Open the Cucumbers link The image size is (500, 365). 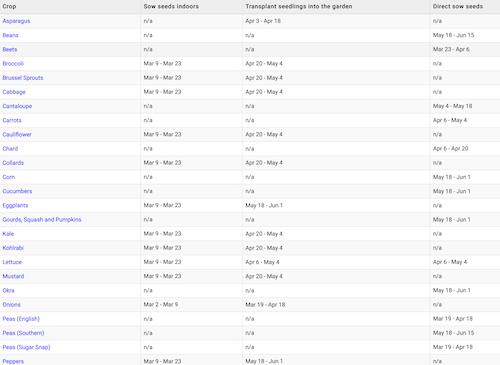click(17, 191)
